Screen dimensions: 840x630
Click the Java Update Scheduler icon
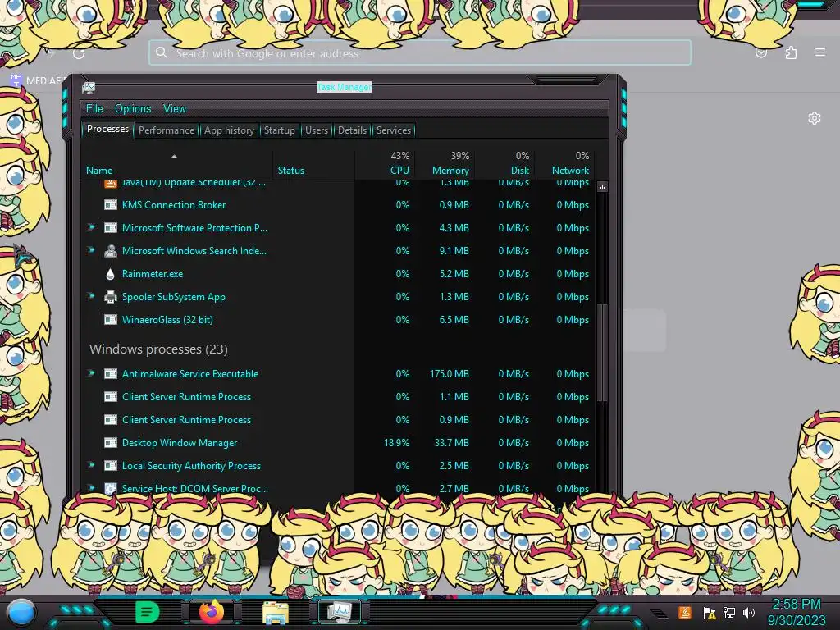111,184
